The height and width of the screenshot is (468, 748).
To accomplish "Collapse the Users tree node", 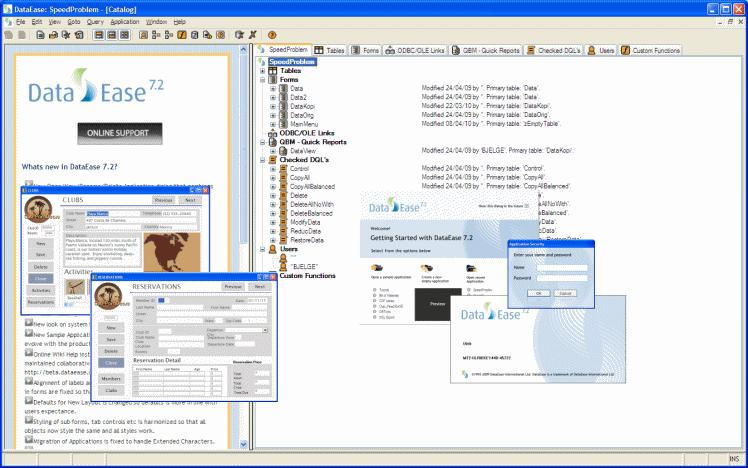I will 262,249.
